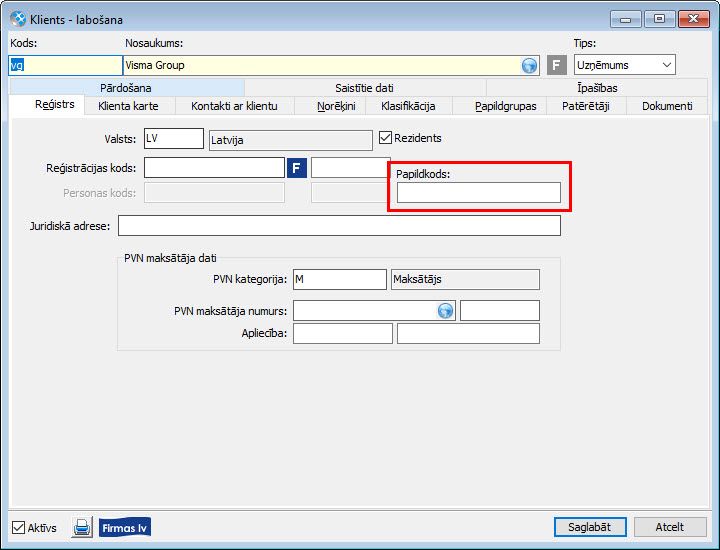Click the Reģistrācijas kods input field
The height and width of the screenshot is (550, 720).
214,168
